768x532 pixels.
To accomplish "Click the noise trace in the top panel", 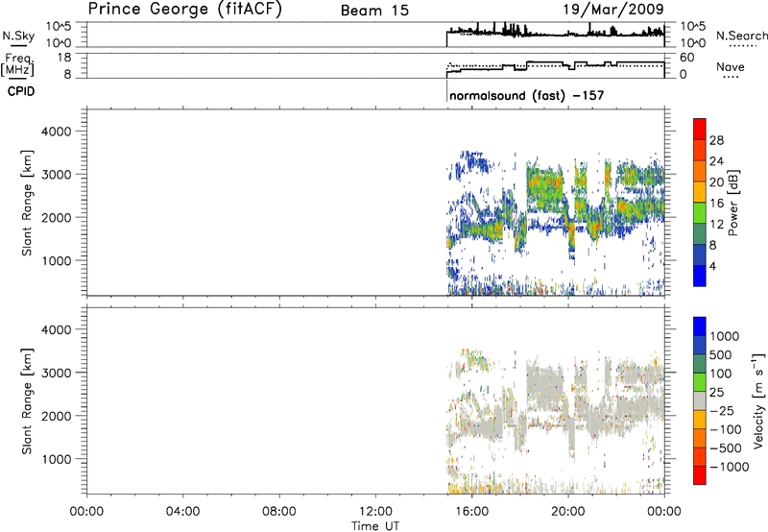I will click(555, 33).
